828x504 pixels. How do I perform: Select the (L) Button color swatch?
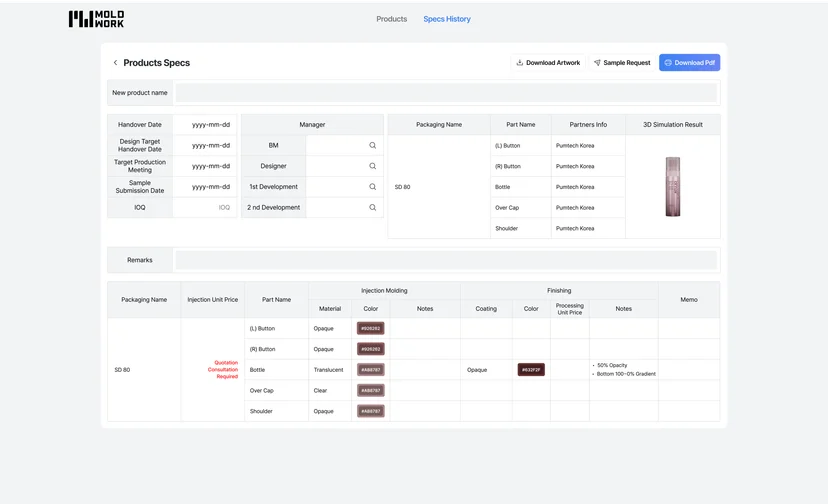(371, 328)
